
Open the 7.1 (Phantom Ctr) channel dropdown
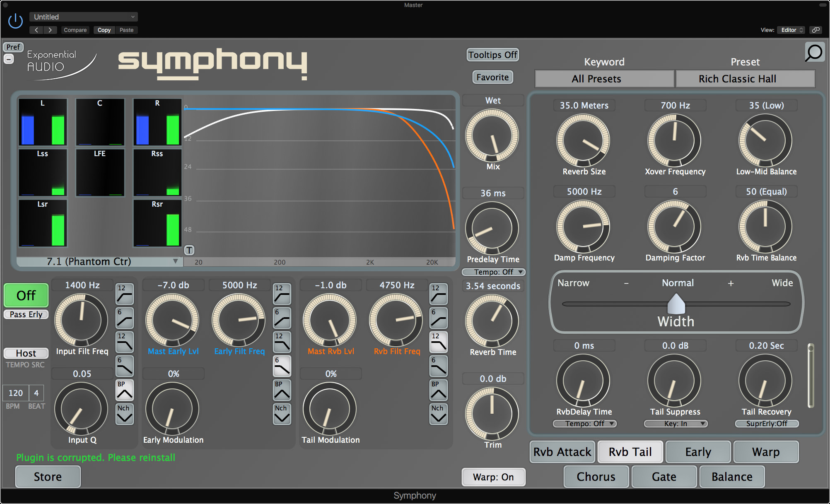pos(99,262)
